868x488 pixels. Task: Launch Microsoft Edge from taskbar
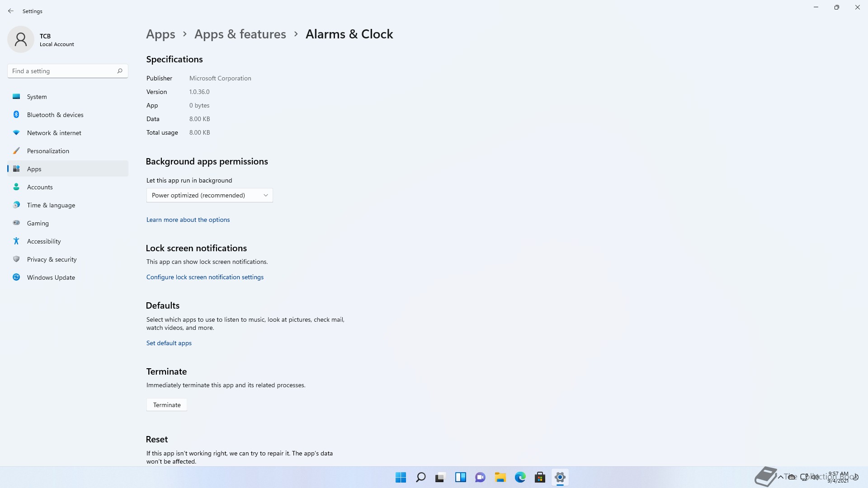click(520, 477)
